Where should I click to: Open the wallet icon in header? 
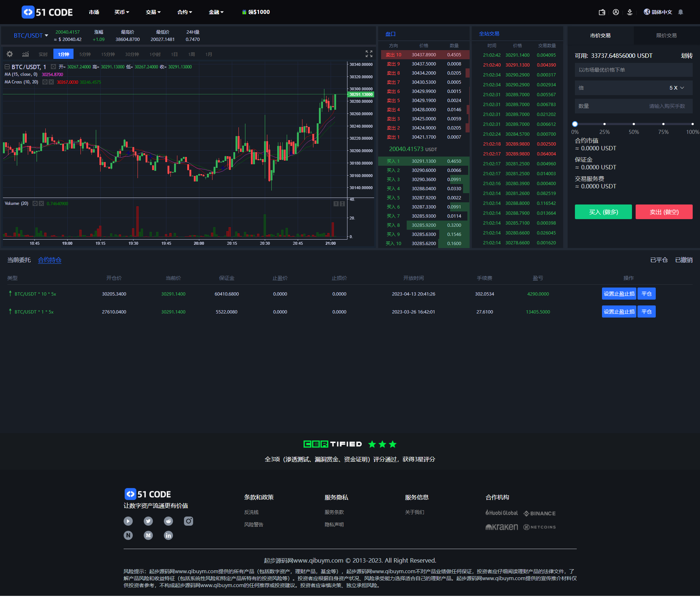pyautogui.click(x=602, y=12)
